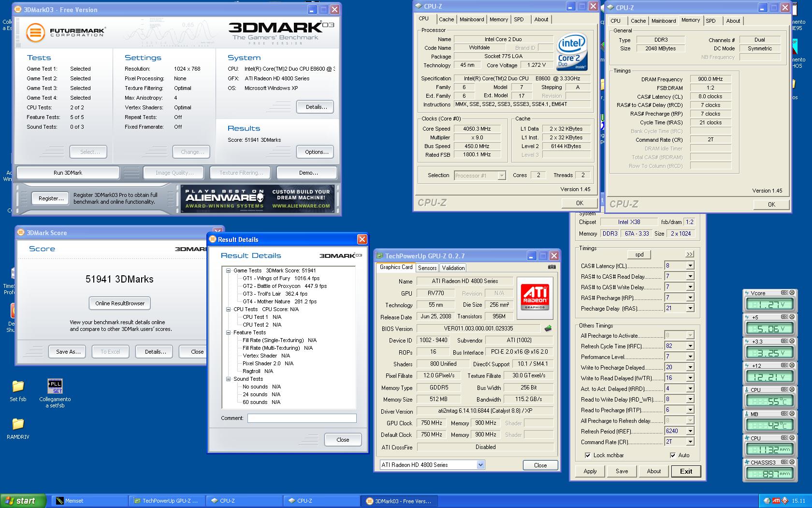Click System Details button in 3DMark03
Screen dimensions: 812x508
click(316, 107)
